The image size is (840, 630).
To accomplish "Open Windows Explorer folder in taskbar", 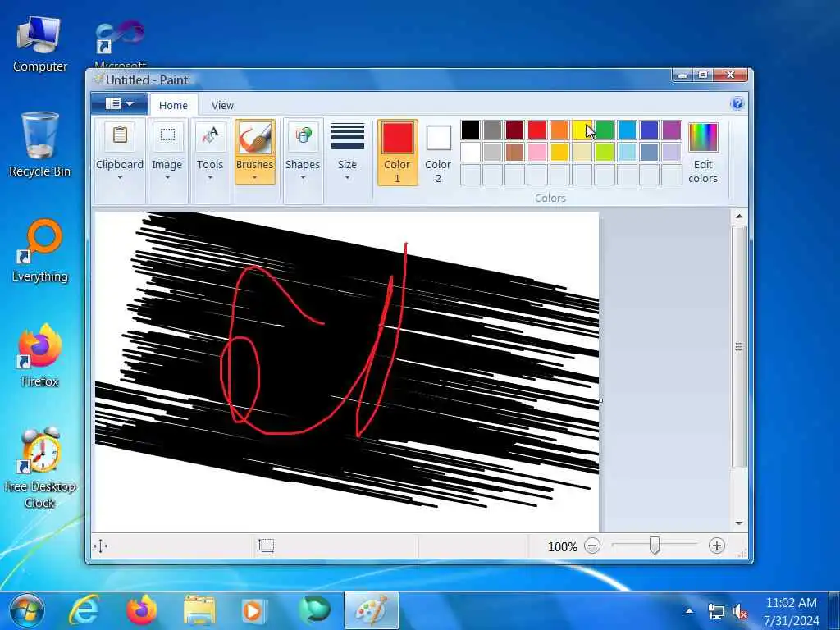I will 199,610.
